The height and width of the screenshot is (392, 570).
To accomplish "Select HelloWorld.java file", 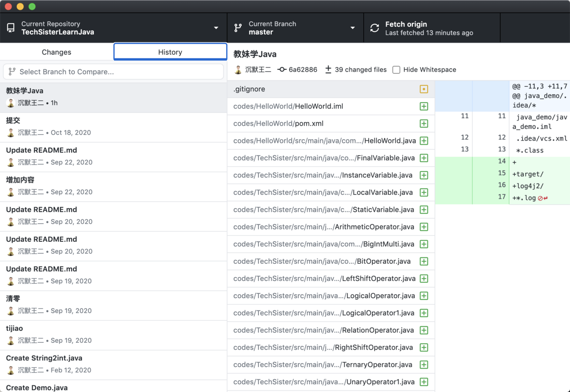I will coord(331,141).
